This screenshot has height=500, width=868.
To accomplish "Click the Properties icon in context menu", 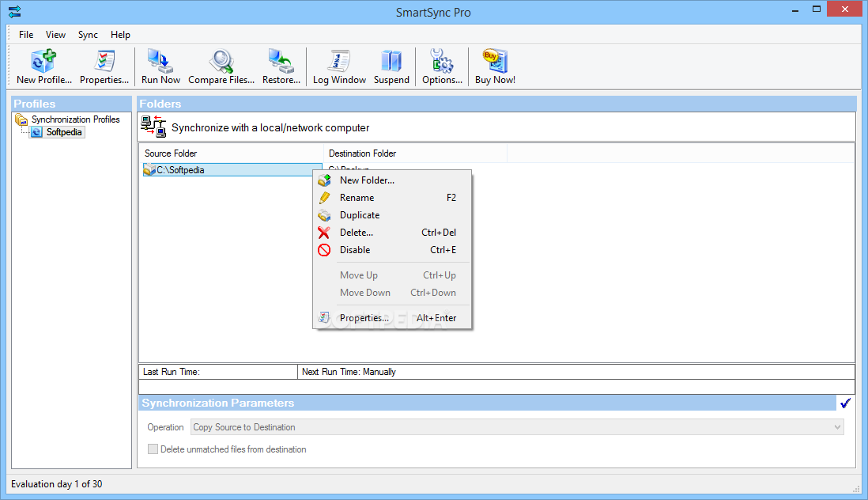I will click(324, 317).
